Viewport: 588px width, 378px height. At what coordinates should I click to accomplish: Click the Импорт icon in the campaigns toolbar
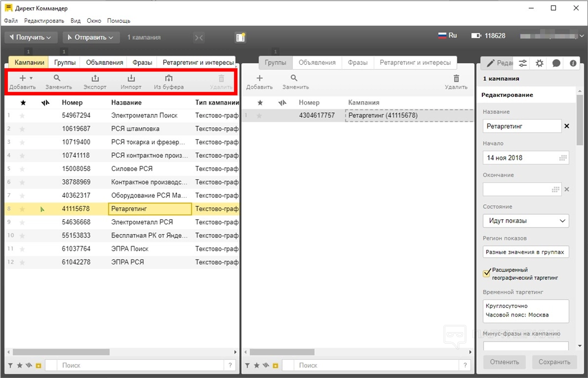click(x=131, y=79)
